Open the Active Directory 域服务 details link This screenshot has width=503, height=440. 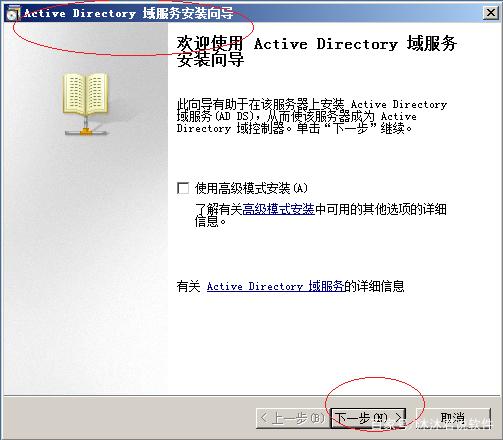275,286
